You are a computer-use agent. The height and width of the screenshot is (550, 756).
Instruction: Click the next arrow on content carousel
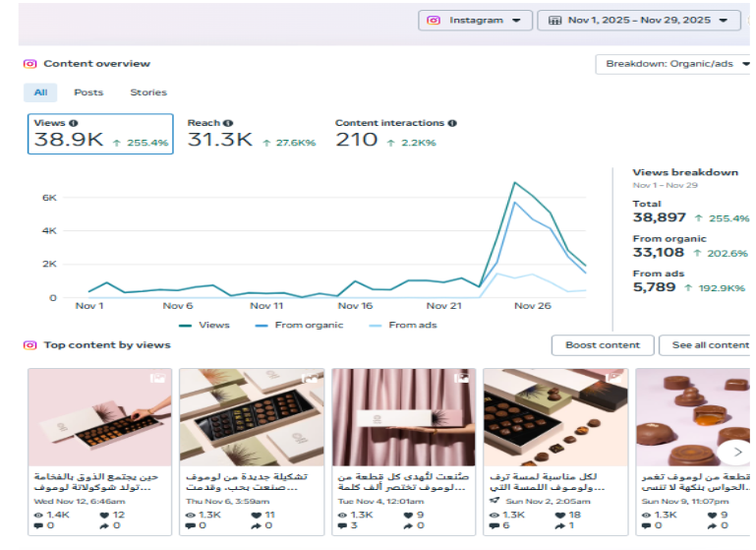733,452
